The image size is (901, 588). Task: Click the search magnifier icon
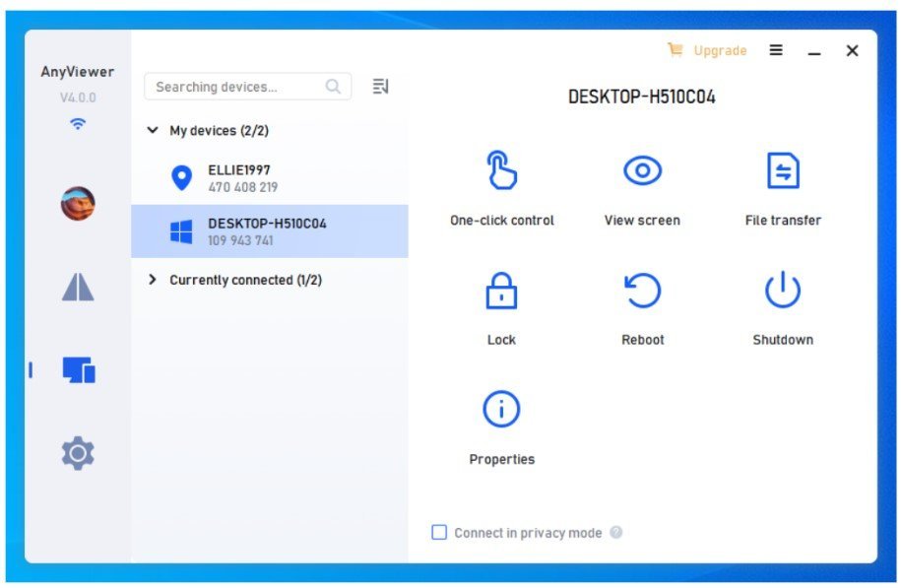click(334, 87)
